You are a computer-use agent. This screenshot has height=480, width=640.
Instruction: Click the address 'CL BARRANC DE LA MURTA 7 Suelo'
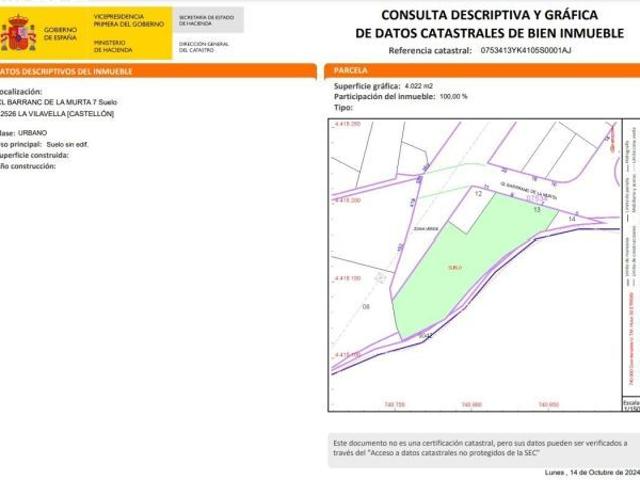(58, 102)
